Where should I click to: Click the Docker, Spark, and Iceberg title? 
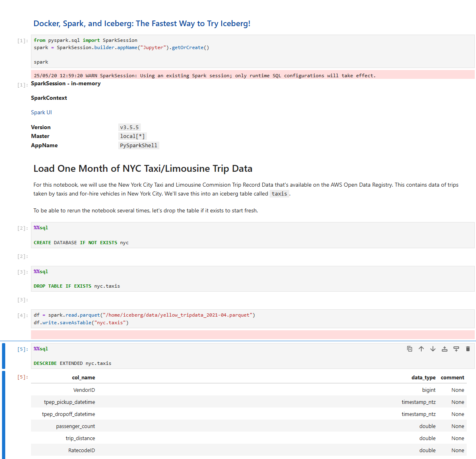coord(142,24)
